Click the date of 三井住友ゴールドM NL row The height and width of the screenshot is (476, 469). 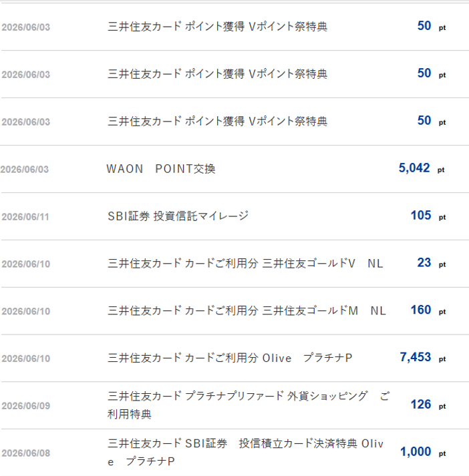tap(26, 312)
